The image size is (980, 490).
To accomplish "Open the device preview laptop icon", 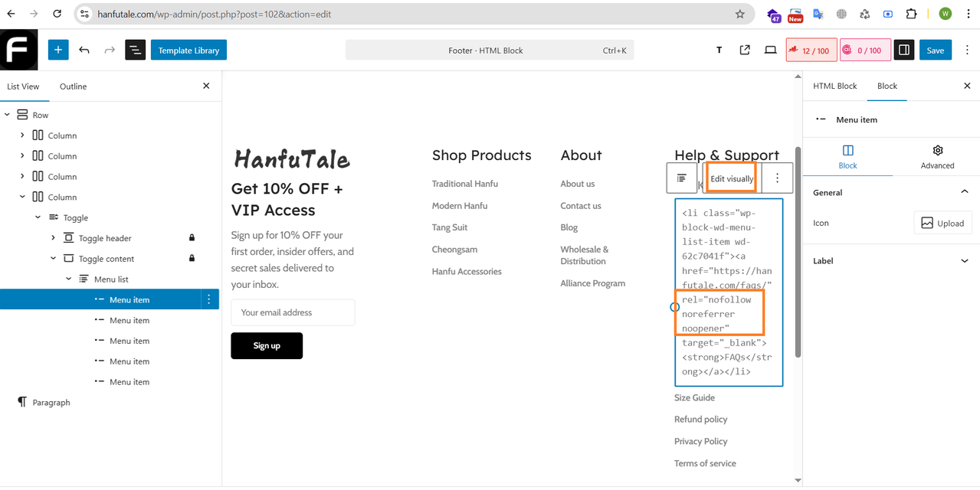I will point(770,51).
